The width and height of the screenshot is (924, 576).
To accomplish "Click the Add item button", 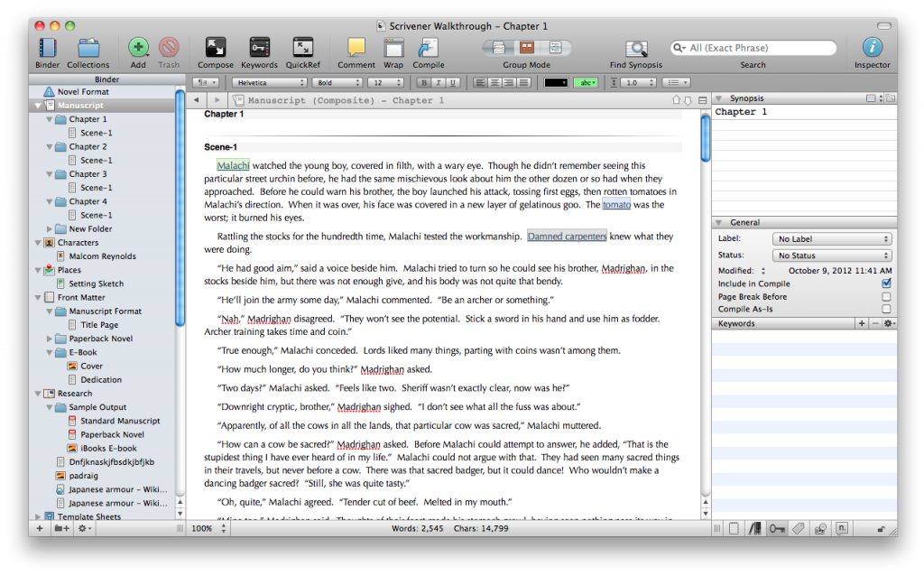I will 138,47.
